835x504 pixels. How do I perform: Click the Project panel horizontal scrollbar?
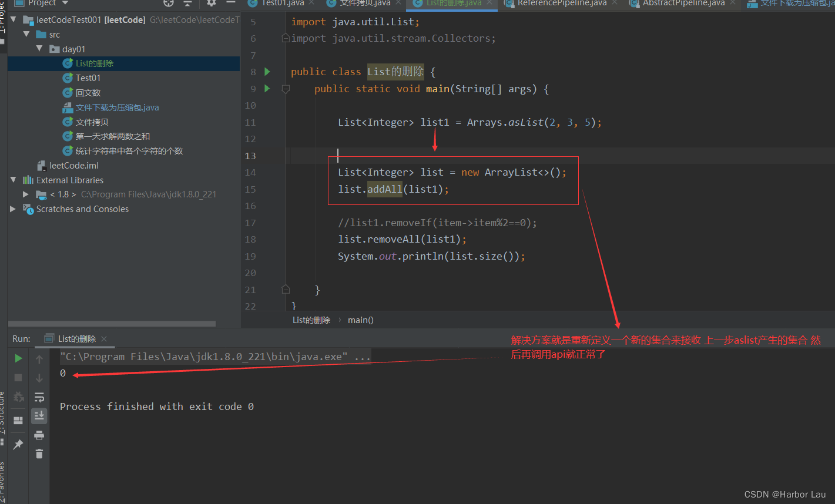tap(112, 324)
